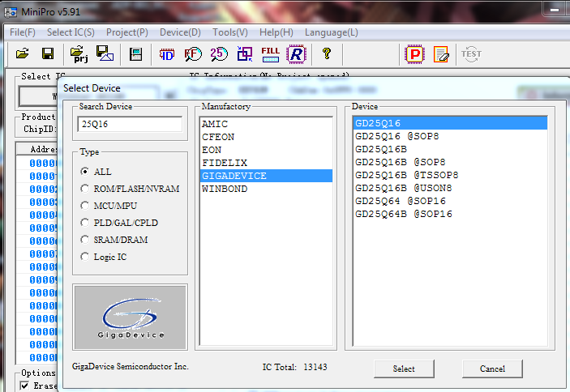Image resolution: width=570 pixels, height=392 pixels.
Task: Click the Read chip ID icon
Action: (x=167, y=54)
